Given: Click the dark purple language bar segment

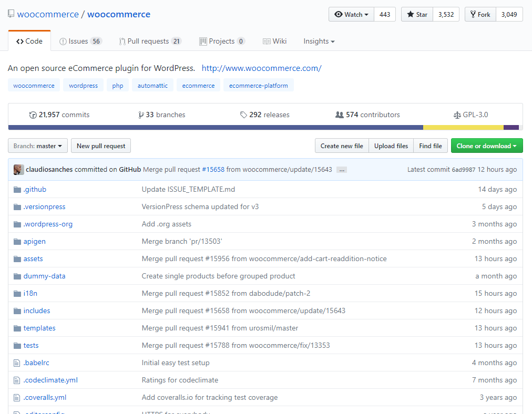Looking at the screenshot, I should (511, 128).
